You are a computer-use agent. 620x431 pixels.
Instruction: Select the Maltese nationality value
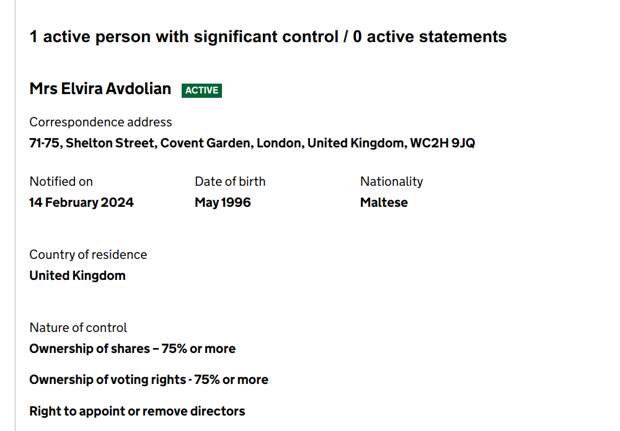click(x=384, y=202)
